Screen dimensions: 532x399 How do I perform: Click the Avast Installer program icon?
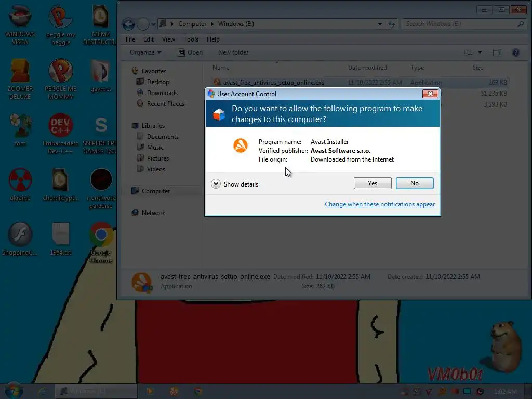click(x=240, y=145)
